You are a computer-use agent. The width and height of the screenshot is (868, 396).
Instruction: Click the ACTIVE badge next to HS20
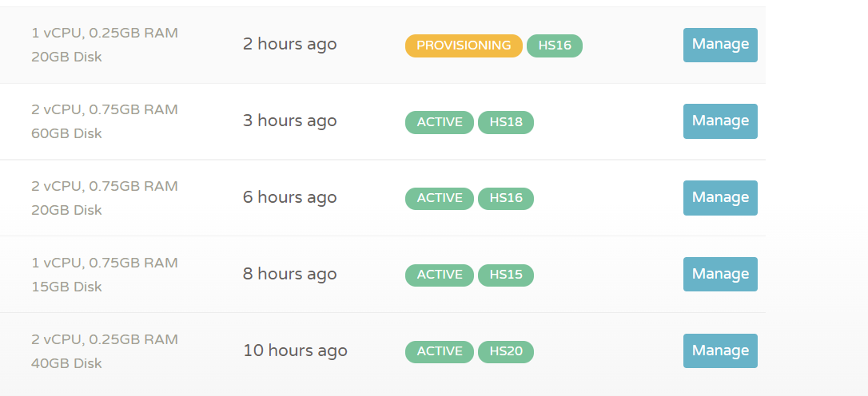(440, 352)
